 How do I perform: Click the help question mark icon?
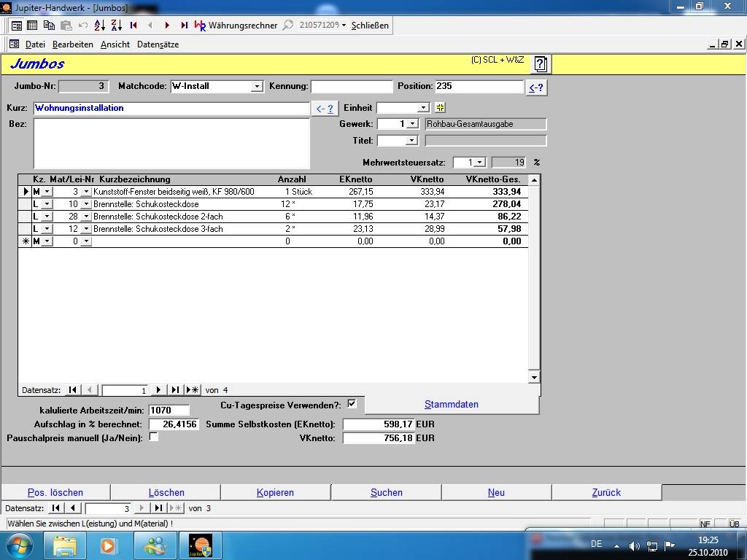[x=540, y=64]
